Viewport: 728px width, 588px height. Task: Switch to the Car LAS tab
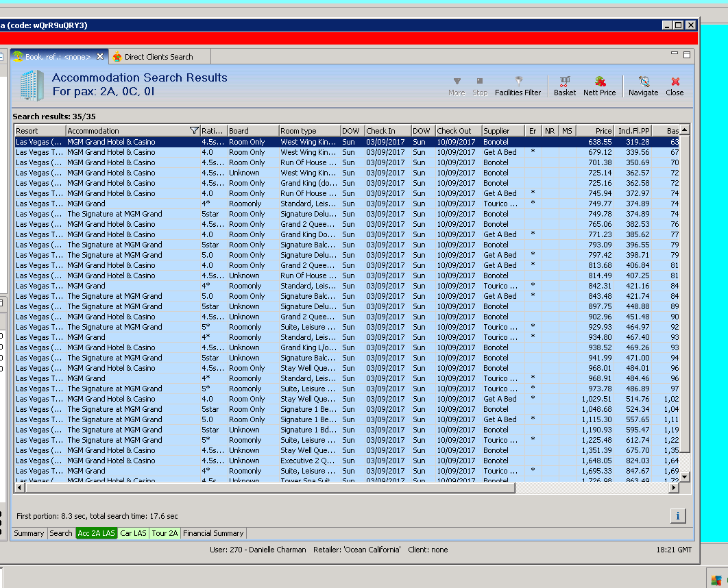(133, 533)
